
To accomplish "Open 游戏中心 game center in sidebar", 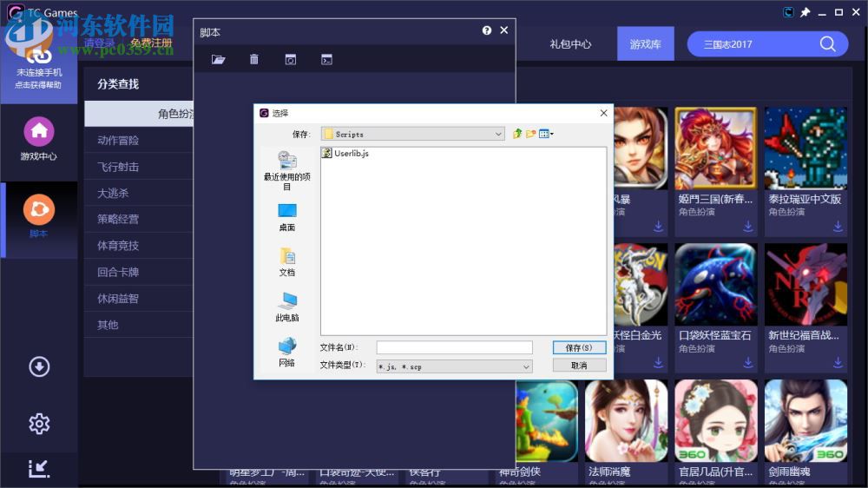I will pos(39,139).
